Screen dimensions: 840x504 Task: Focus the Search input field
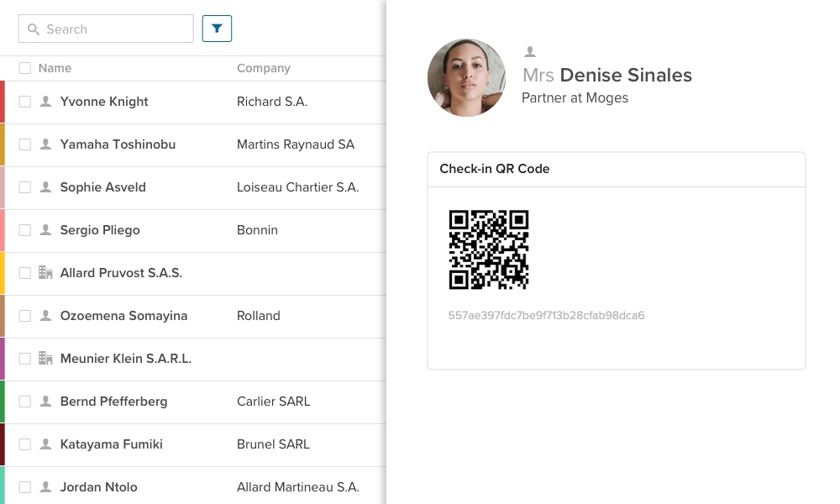106,29
